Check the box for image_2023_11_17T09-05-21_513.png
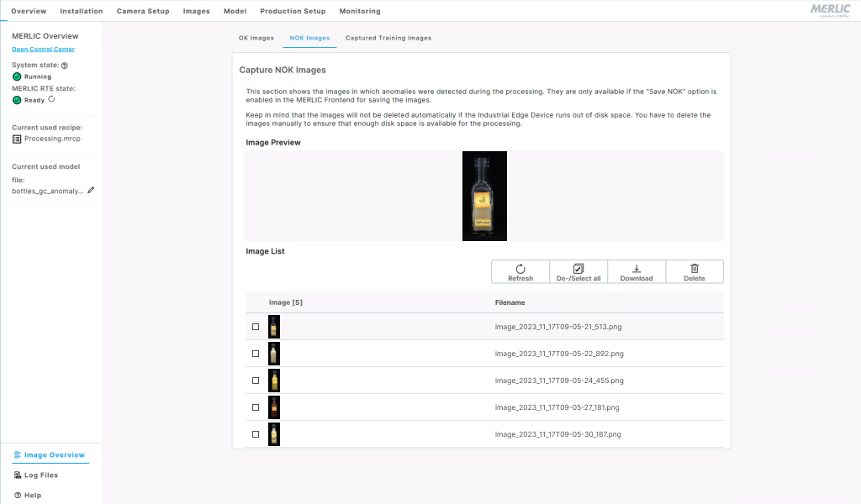Image resolution: width=861 pixels, height=504 pixels. click(x=256, y=327)
